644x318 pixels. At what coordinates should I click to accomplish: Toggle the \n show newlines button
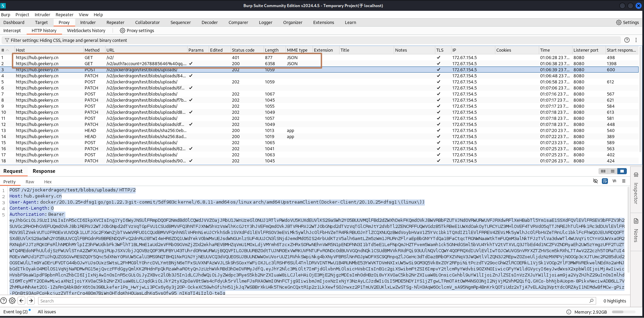614,181
